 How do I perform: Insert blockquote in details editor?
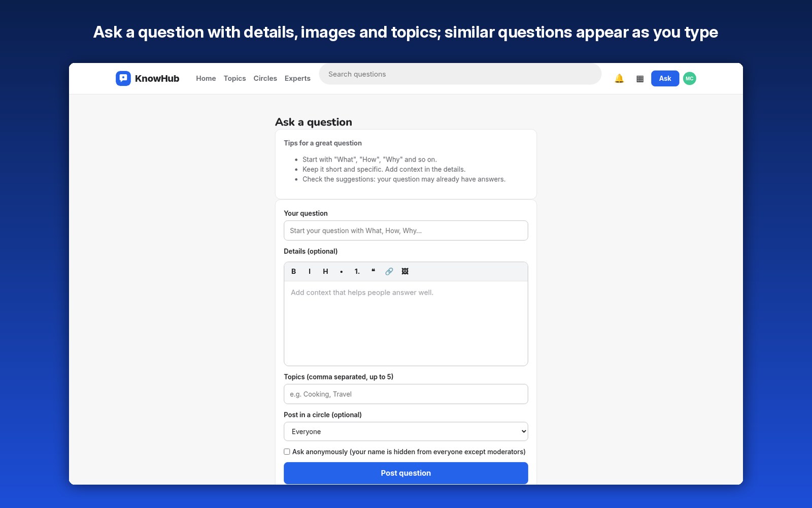(373, 271)
